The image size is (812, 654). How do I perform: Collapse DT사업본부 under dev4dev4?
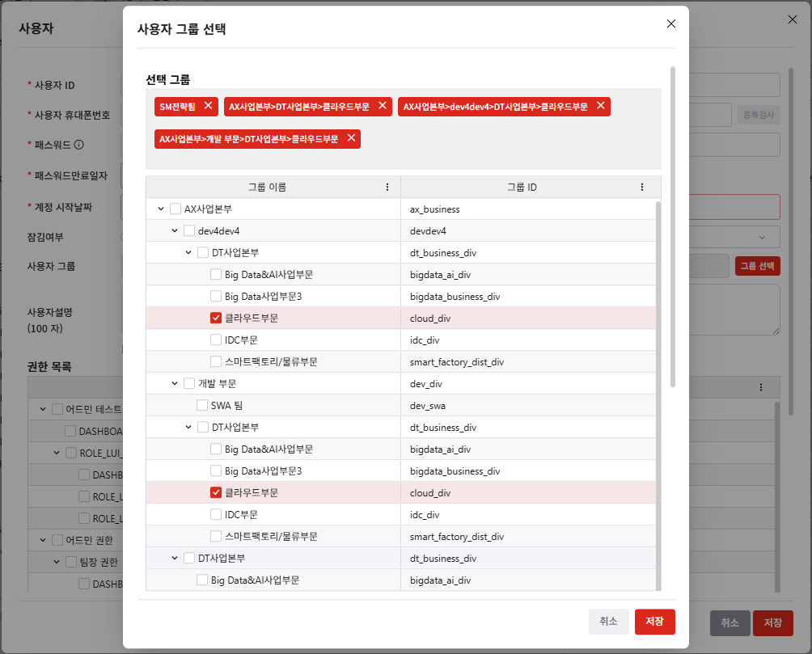click(188, 252)
